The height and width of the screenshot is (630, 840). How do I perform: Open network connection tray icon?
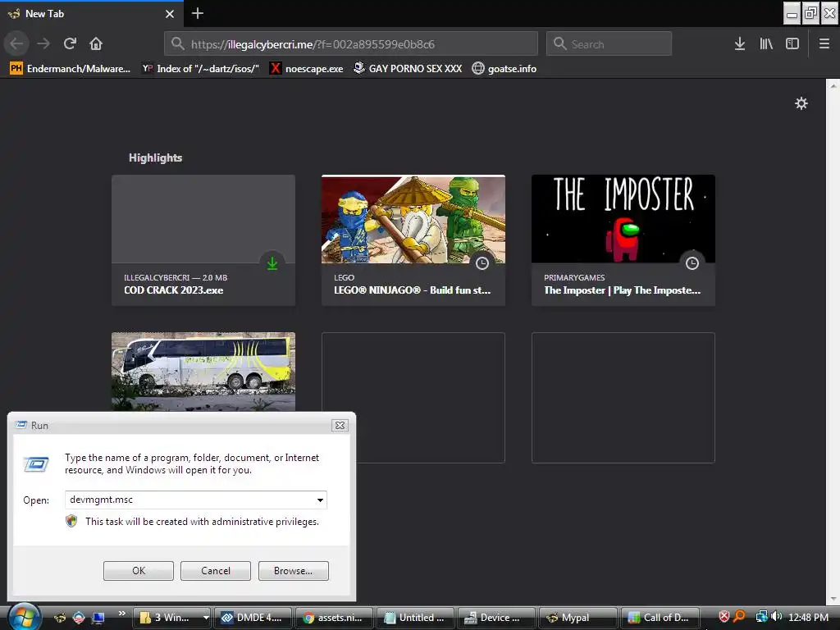coord(761,617)
